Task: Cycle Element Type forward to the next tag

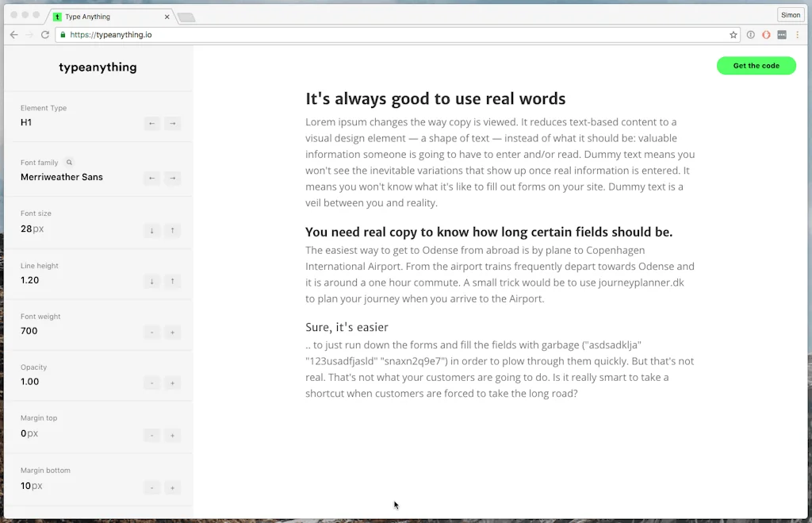Action: [x=172, y=123]
